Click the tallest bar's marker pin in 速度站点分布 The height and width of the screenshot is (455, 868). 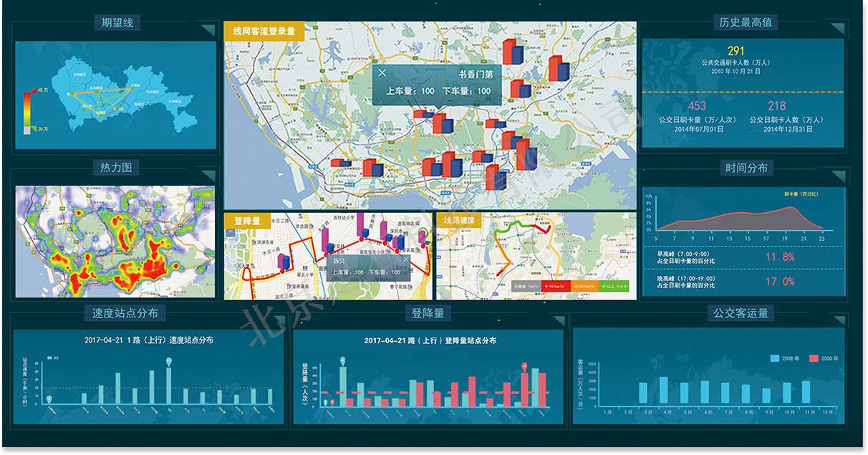coord(168,362)
